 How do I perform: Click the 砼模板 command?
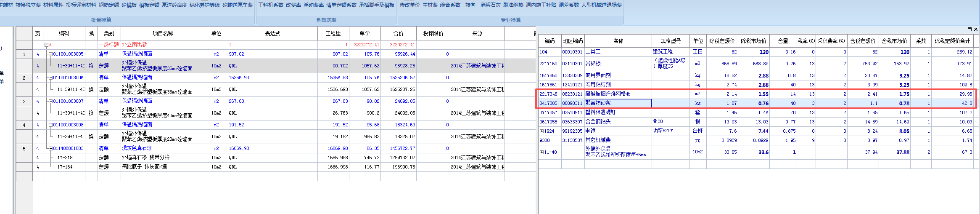click(129, 5)
